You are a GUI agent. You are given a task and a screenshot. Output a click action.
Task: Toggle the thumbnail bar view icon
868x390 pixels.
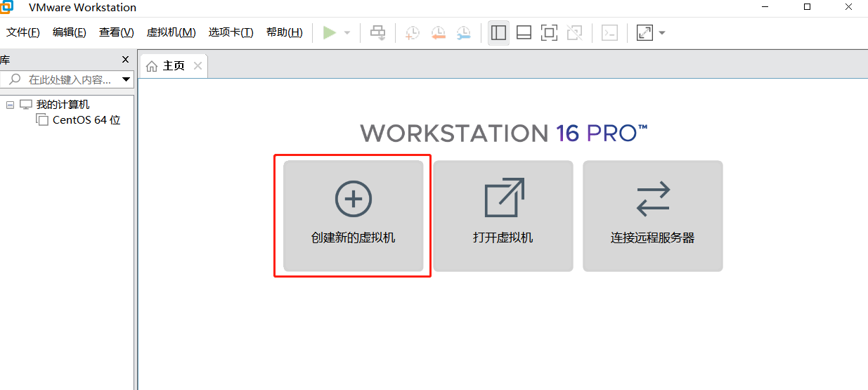coord(524,32)
